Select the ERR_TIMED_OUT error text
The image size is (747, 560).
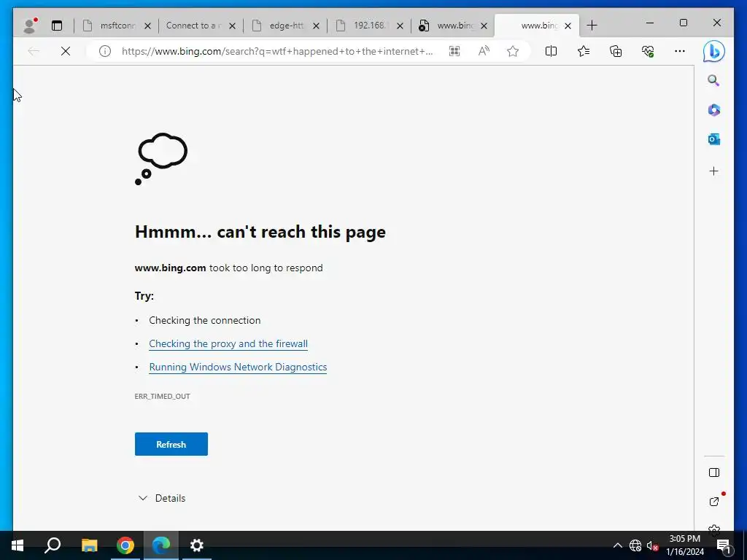pos(162,396)
